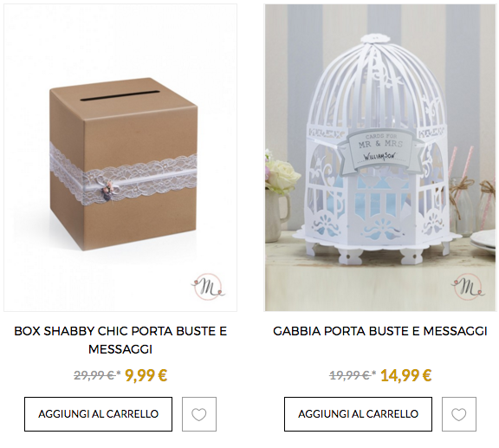The height and width of the screenshot is (448, 499).
Task: Open the white birdcage product image
Action: coord(380,158)
